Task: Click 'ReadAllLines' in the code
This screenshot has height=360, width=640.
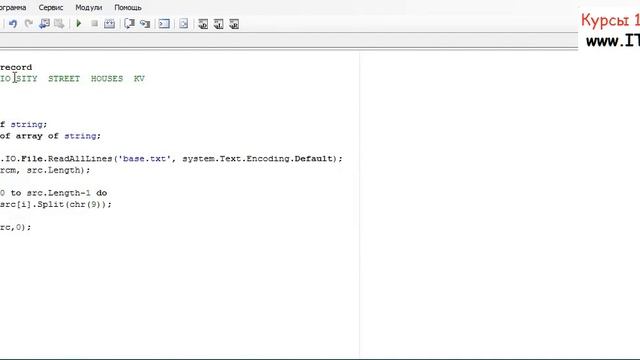Action: 80,158
